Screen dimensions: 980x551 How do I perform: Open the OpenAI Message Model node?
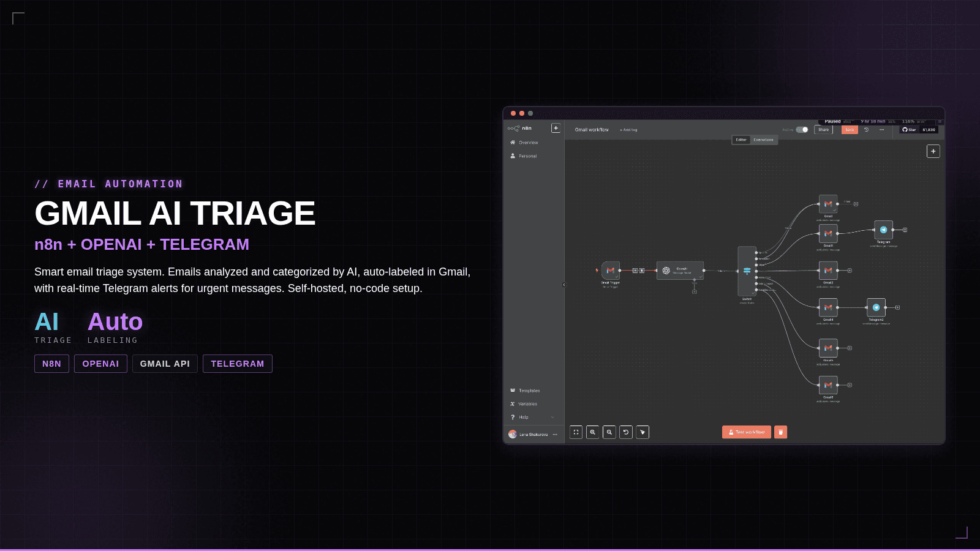click(680, 270)
